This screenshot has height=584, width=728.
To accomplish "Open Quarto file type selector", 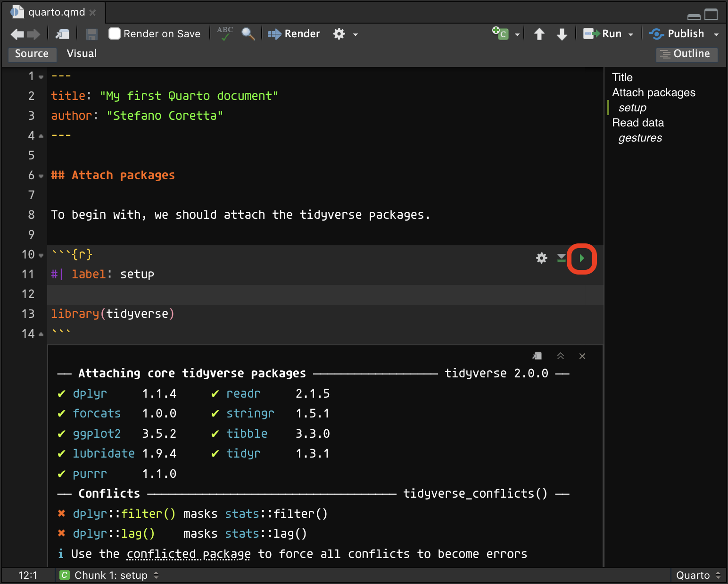I will coord(698,575).
